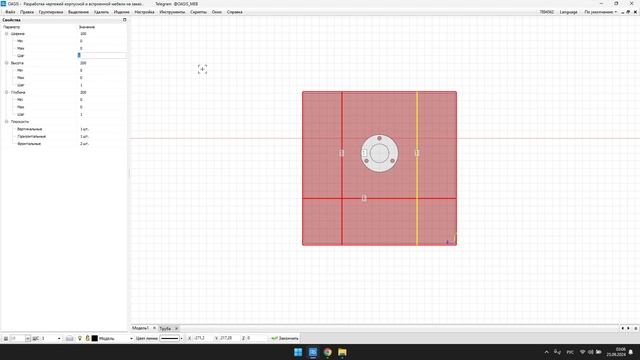Select the Вертикальные planes row

tap(63, 129)
